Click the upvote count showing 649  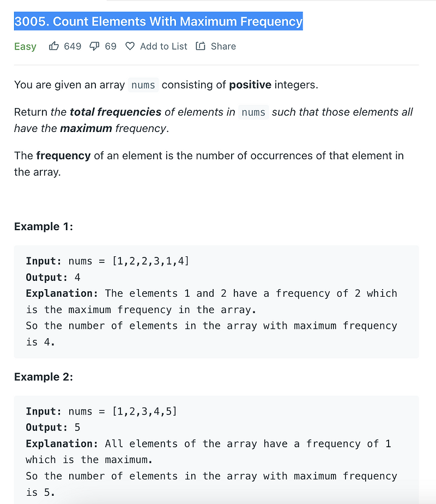click(72, 46)
